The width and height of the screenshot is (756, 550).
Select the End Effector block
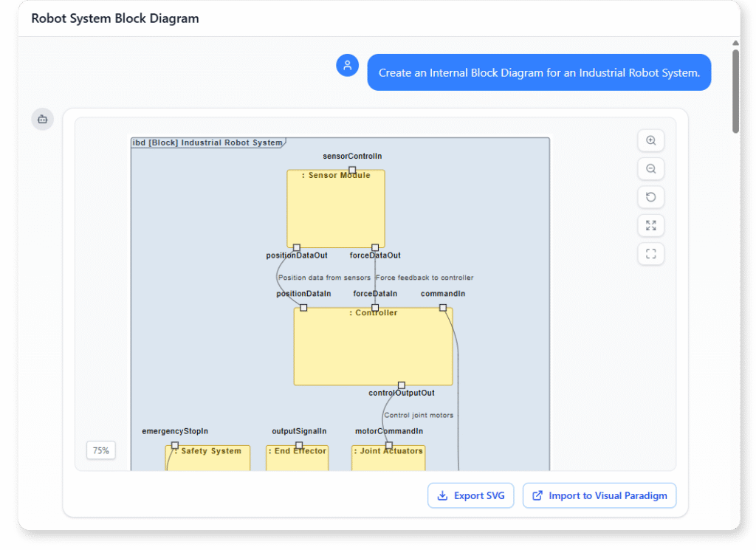tap(297, 460)
